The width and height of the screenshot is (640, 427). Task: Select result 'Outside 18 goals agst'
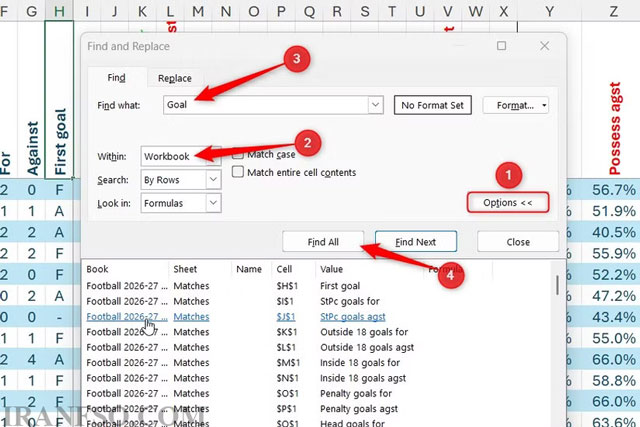point(316,347)
